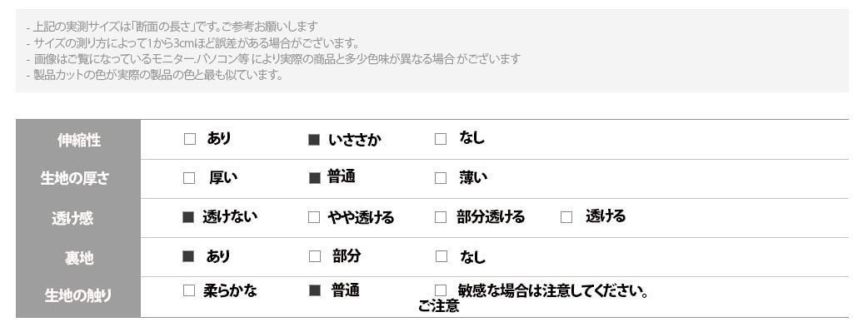Tick the 薄い checkbox
868x327 pixels.
coord(441,178)
